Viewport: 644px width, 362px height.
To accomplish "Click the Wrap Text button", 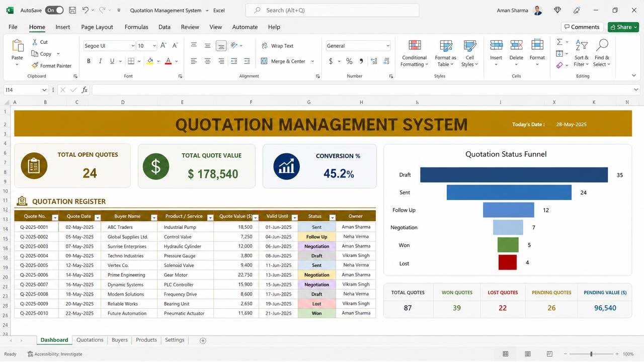I will tap(277, 46).
